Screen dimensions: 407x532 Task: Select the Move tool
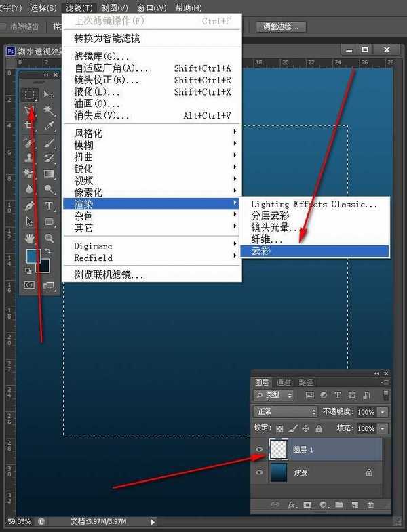coord(49,95)
